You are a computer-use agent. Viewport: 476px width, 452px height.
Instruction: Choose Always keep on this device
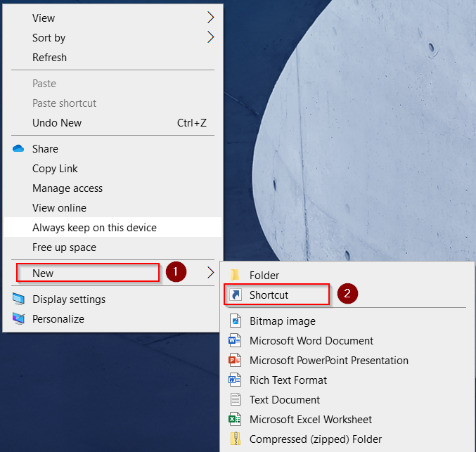click(113, 227)
